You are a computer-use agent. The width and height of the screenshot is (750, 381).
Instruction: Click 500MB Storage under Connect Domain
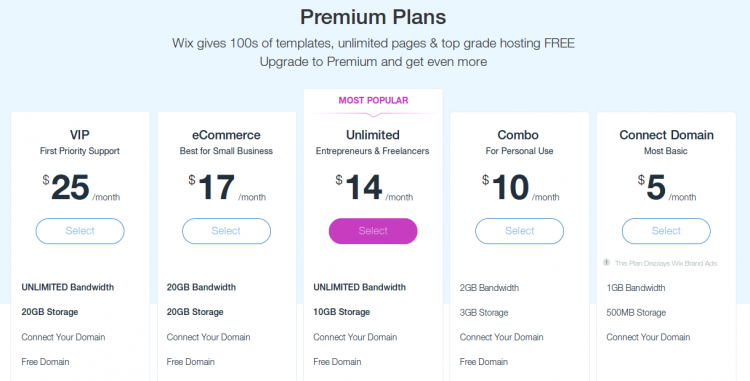pos(636,313)
